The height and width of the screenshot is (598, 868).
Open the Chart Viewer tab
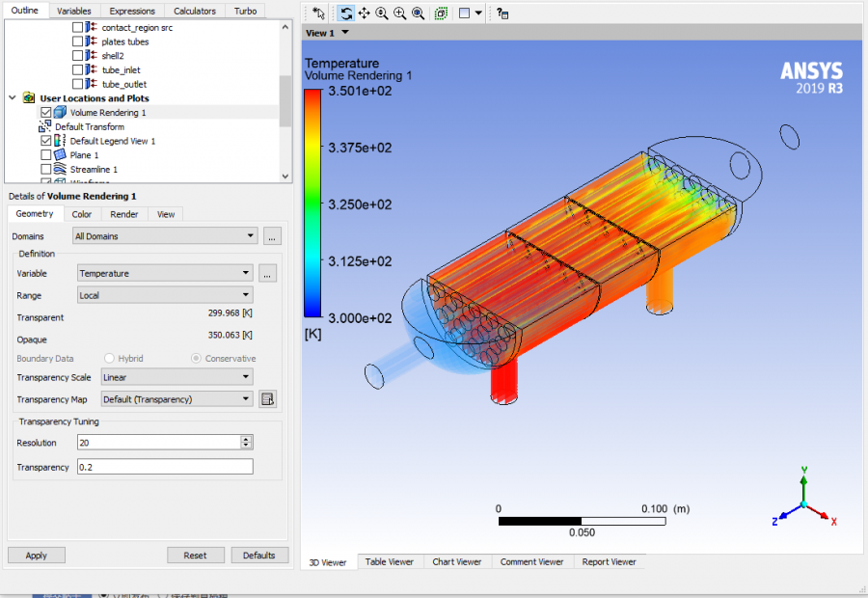coord(456,561)
